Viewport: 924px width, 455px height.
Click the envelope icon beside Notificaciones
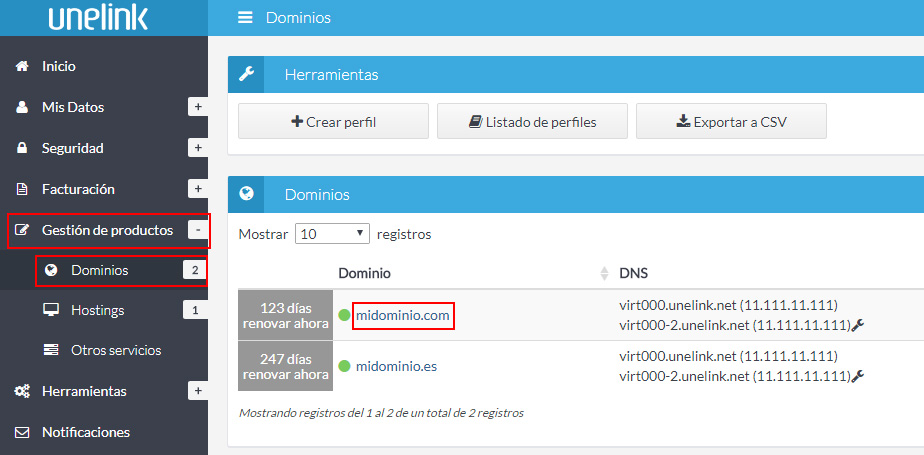[x=22, y=433]
